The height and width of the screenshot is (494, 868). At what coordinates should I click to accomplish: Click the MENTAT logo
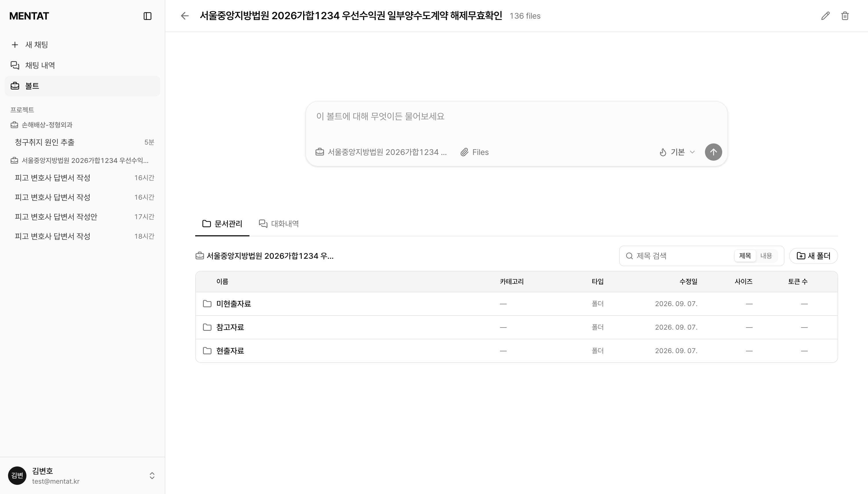click(x=29, y=16)
